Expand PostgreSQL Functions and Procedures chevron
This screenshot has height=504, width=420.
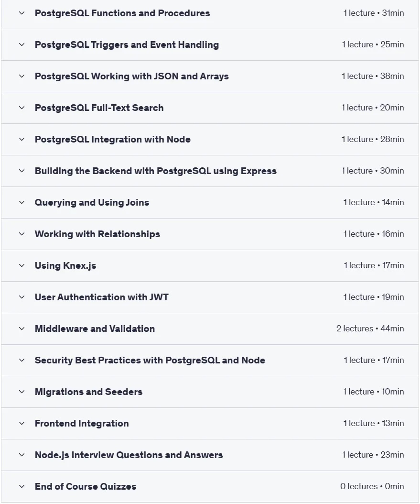[22, 13]
